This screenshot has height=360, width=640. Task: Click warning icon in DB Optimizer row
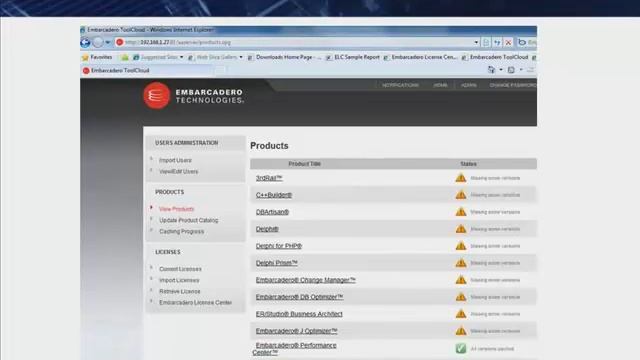461,297
